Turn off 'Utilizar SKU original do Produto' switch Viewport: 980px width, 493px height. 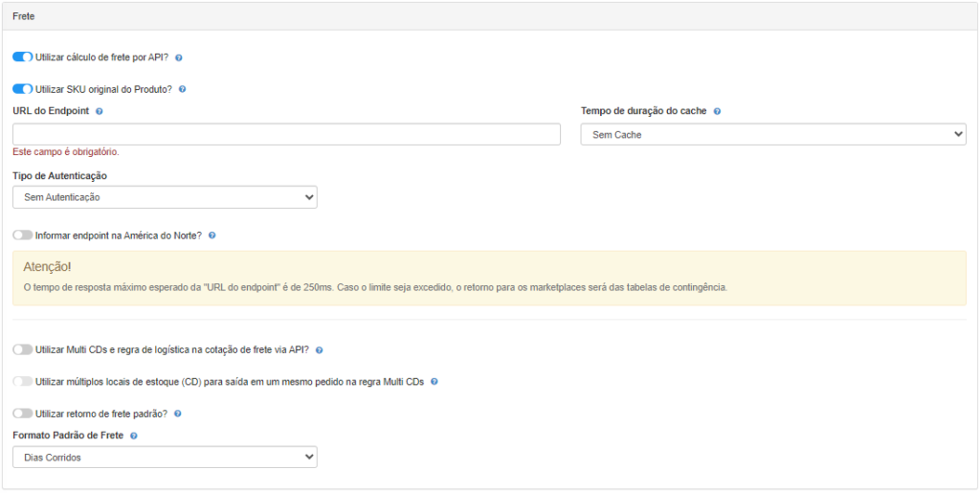click(23, 89)
